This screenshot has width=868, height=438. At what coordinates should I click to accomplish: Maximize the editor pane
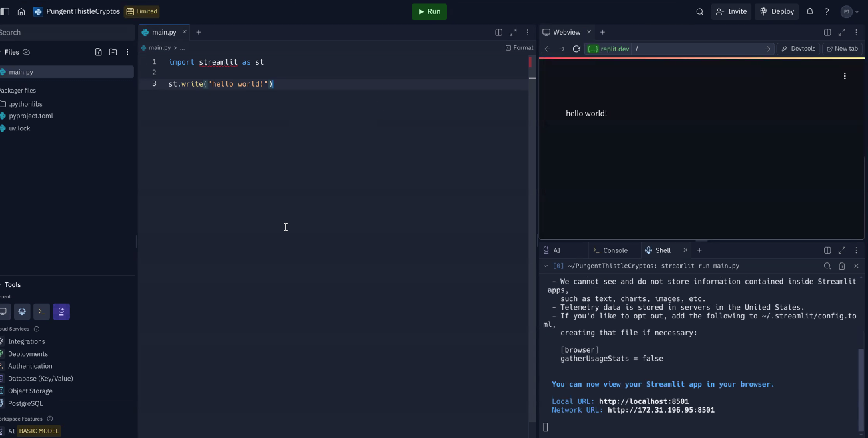(x=513, y=32)
